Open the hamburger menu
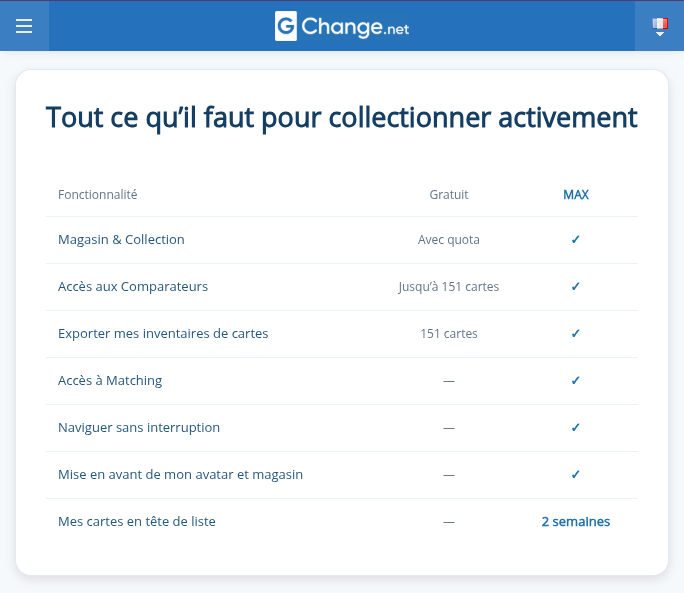 pyautogui.click(x=24, y=26)
